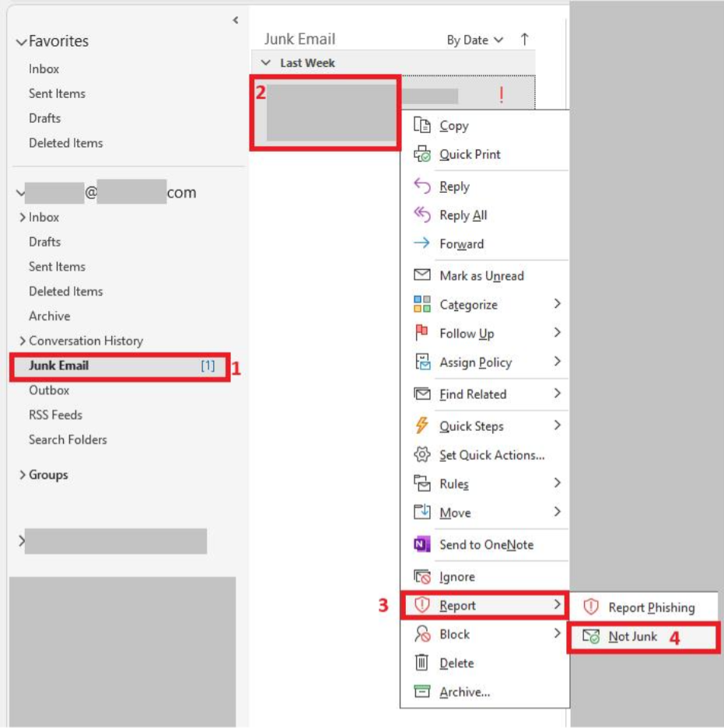Open the Sent Items folder in Favorites
The image size is (724, 728).
point(57,93)
